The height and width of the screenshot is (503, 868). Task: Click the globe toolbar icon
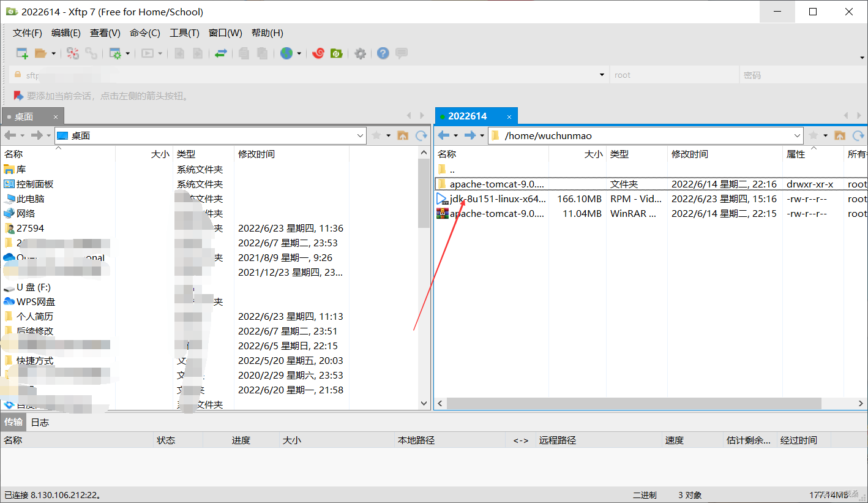[286, 53]
